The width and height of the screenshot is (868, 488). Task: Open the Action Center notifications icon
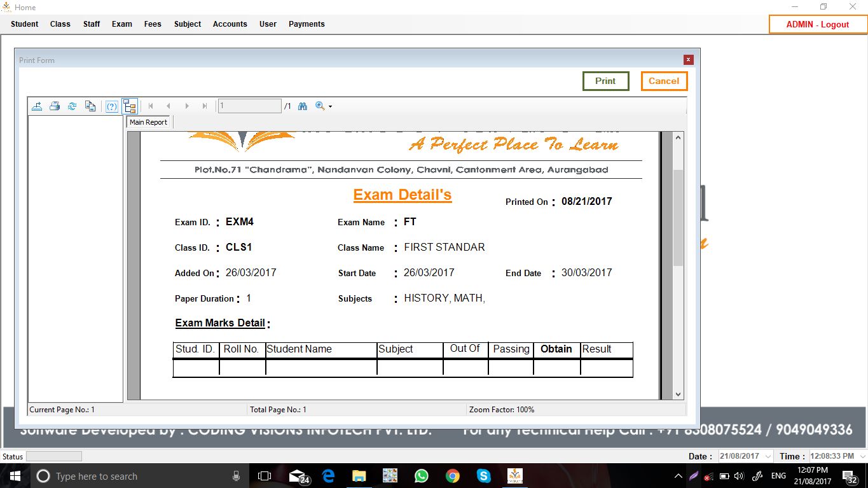pos(850,476)
